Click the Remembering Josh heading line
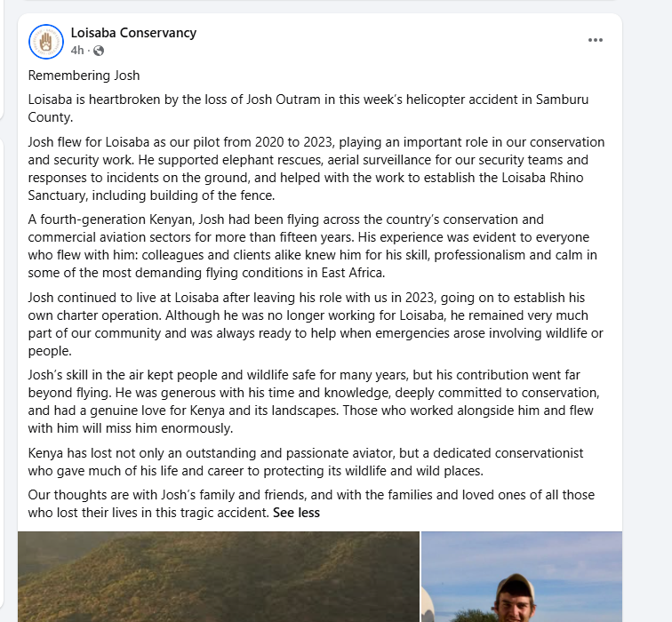672x622 pixels. (x=84, y=76)
